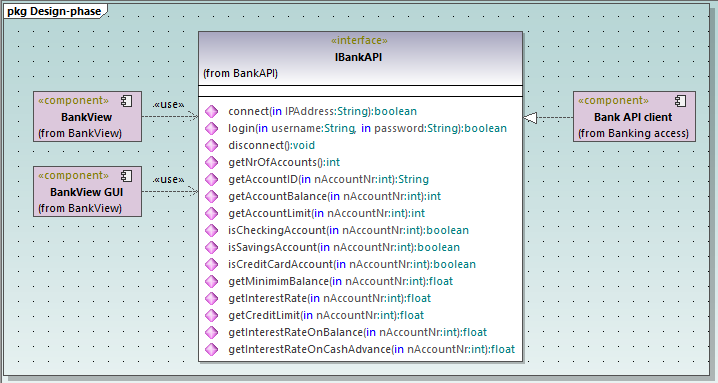The image size is (718, 383).
Task: Click component icon on Bank API client
Action: 681,101
